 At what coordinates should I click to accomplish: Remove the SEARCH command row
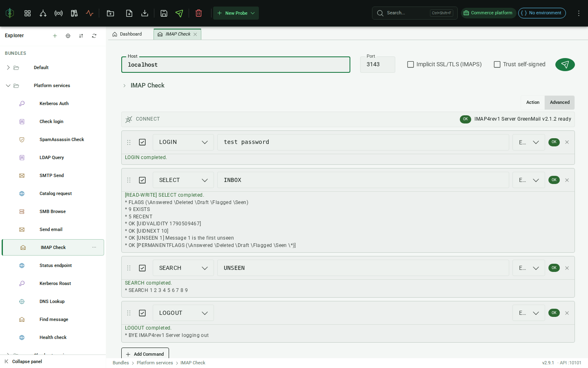point(567,268)
